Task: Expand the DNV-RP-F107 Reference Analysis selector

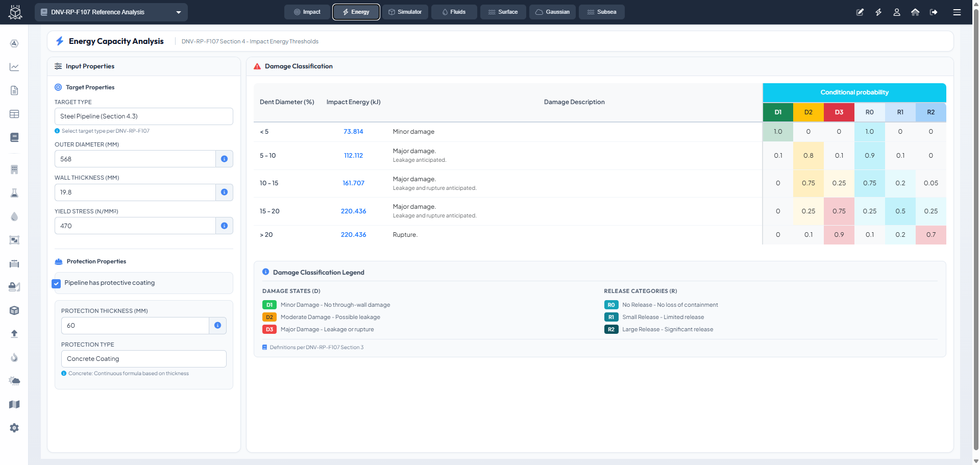Action: 111,12
